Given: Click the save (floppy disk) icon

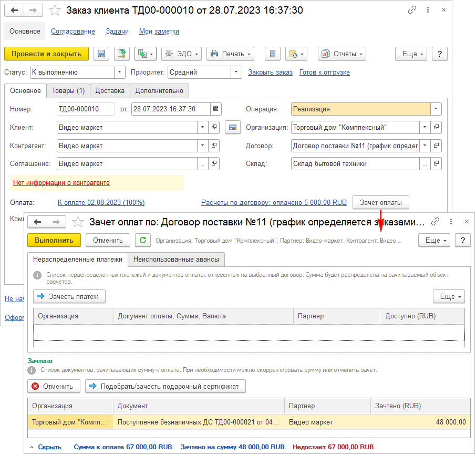Looking at the screenshot, I should tap(101, 54).
